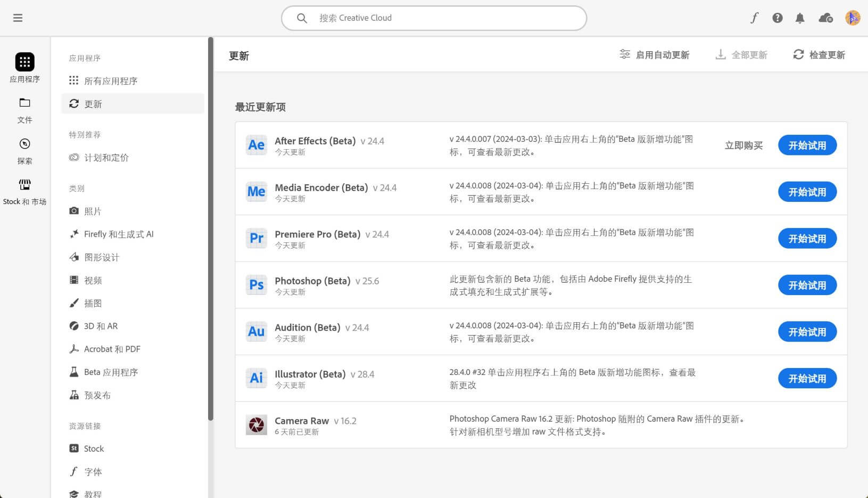Click Illustrator (Beta) title text
Viewport: 868px width, 498px height.
(310, 374)
